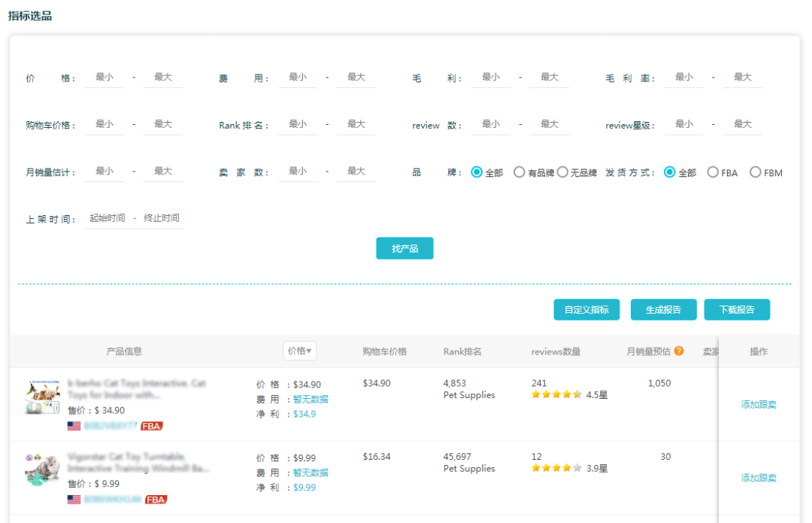This screenshot has width=812, height=523.
Task: Click the 操作 column header
Action: [759, 351]
